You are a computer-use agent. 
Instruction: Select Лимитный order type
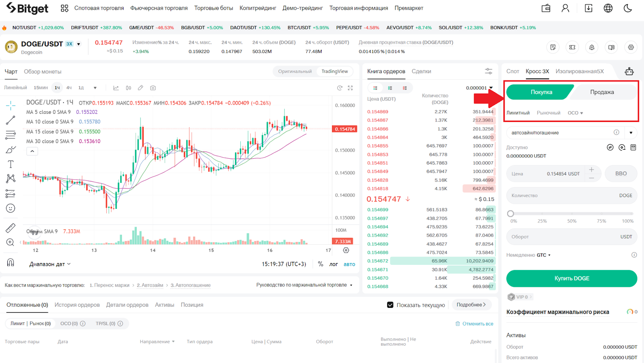pos(518,113)
